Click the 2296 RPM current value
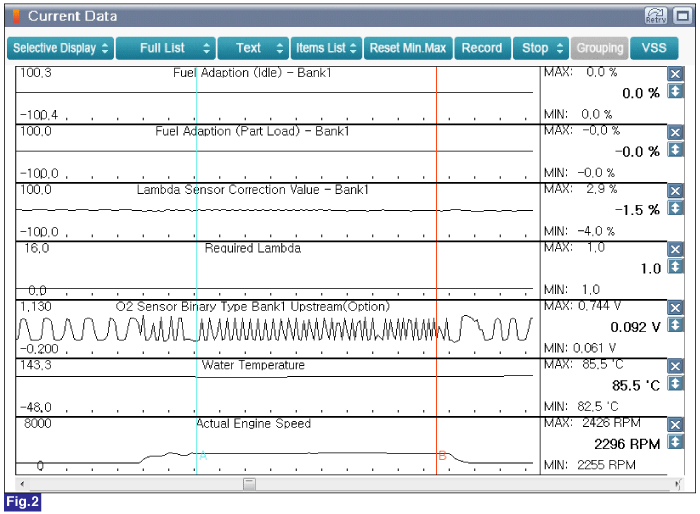The width and height of the screenshot is (700, 514). tap(627, 444)
